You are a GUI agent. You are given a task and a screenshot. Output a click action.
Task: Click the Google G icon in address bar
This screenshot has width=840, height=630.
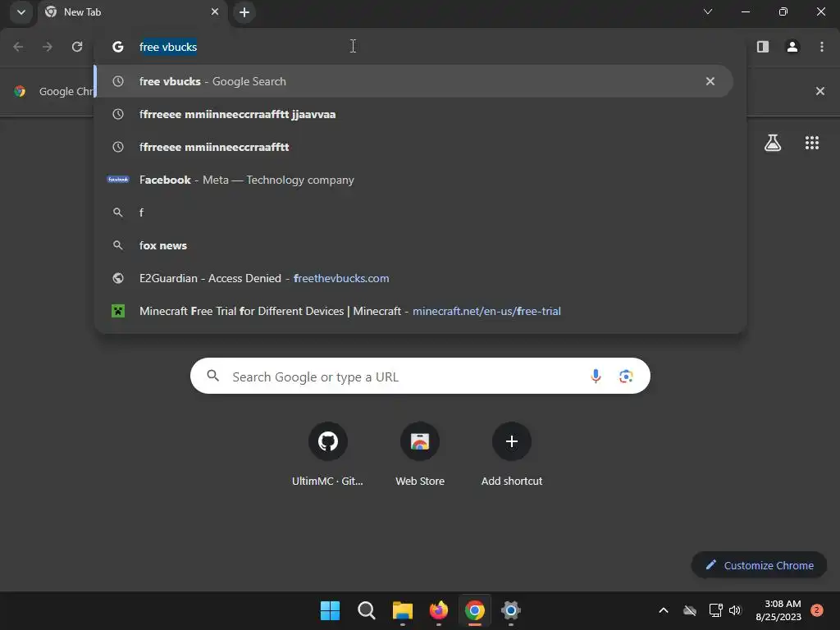118,47
